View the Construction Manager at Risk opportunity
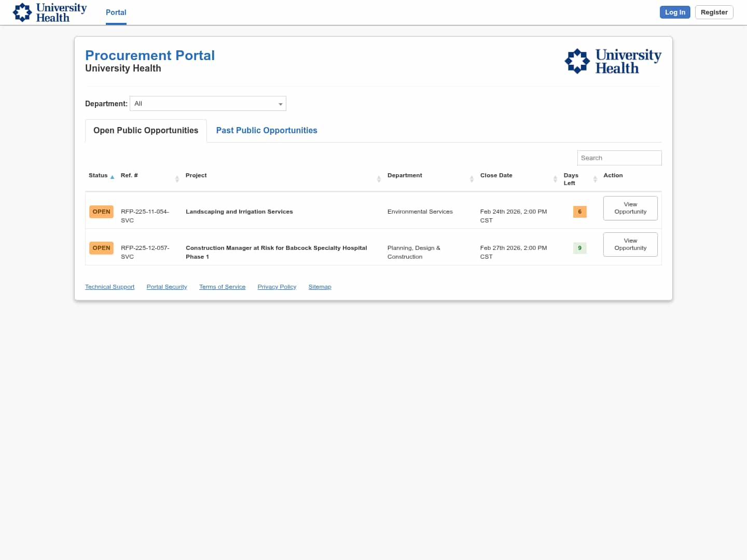The width and height of the screenshot is (747, 560). [x=630, y=244]
